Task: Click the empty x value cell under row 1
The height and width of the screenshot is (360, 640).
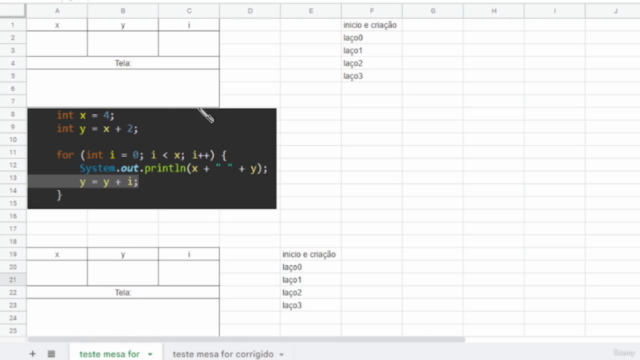Action: [57, 44]
